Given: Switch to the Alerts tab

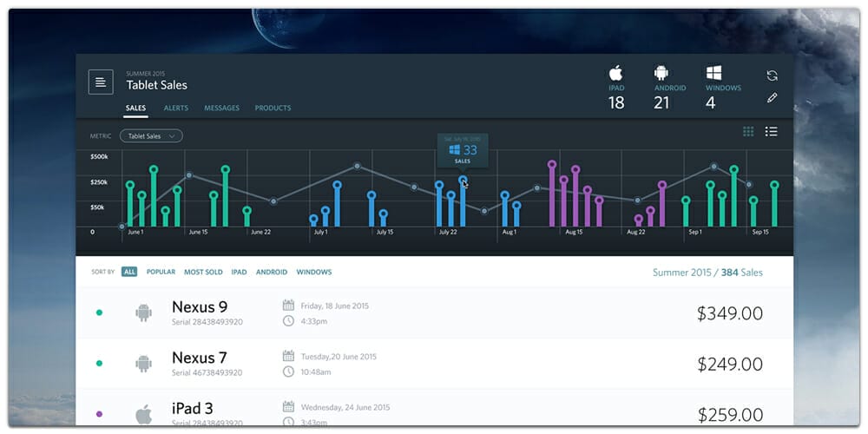Looking at the screenshot, I should (x=176, y=108).
